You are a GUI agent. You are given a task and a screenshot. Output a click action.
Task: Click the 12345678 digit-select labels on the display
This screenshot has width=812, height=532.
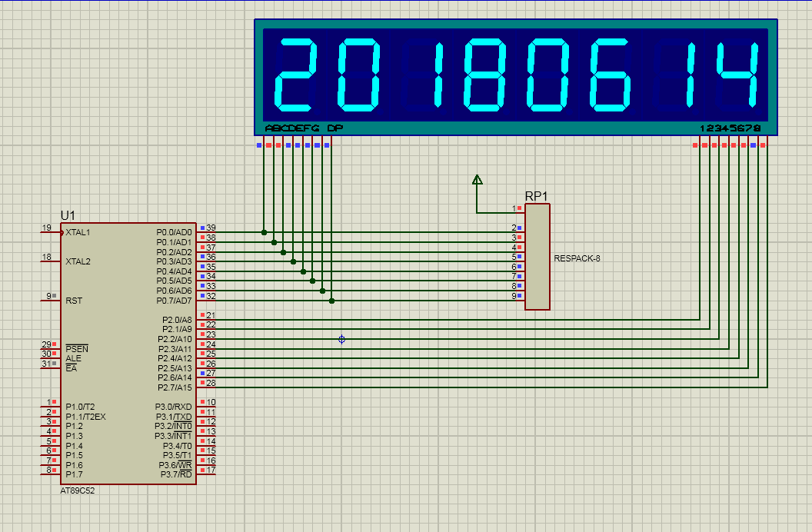(x=730, y=128)
